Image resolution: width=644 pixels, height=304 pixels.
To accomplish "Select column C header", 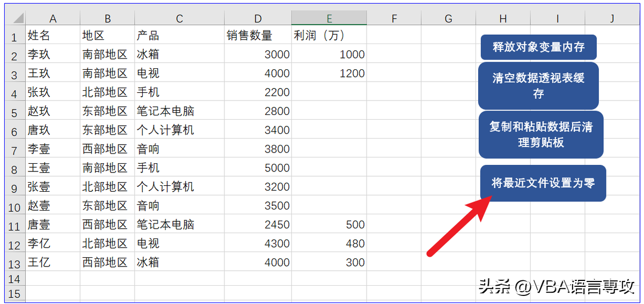I will tap(179, 19).
